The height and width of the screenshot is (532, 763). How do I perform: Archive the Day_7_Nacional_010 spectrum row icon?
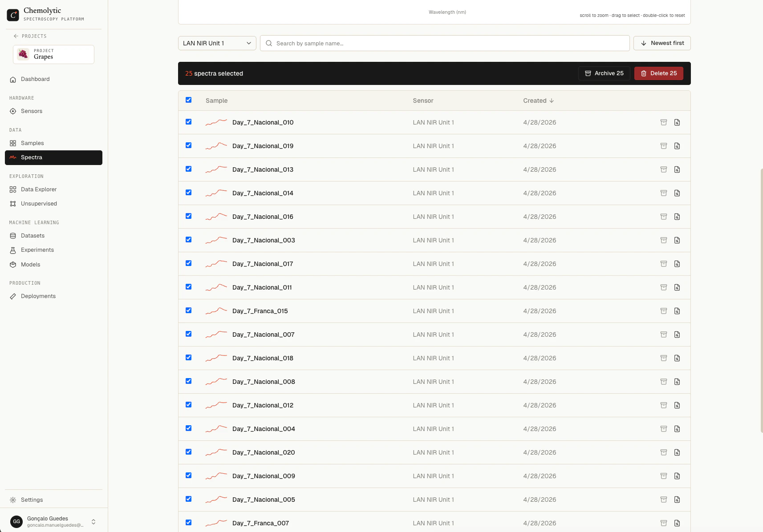click(x=663, y=122)
